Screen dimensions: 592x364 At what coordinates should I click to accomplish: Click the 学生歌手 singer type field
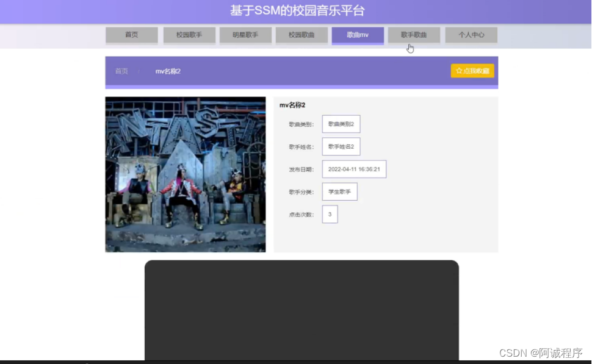click(339, 191)
